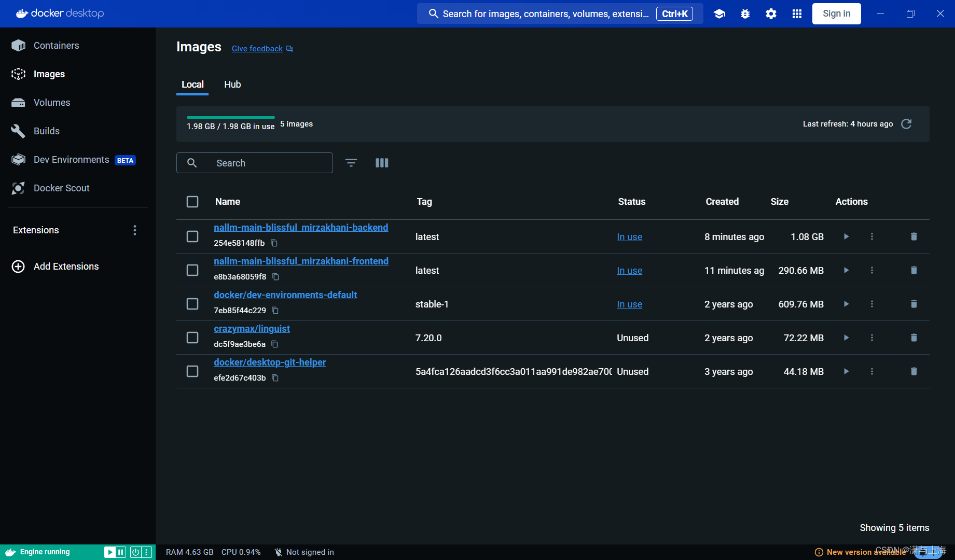Go to Builds in sidebar
Screen dimensions: 955x560
[78, 131]
